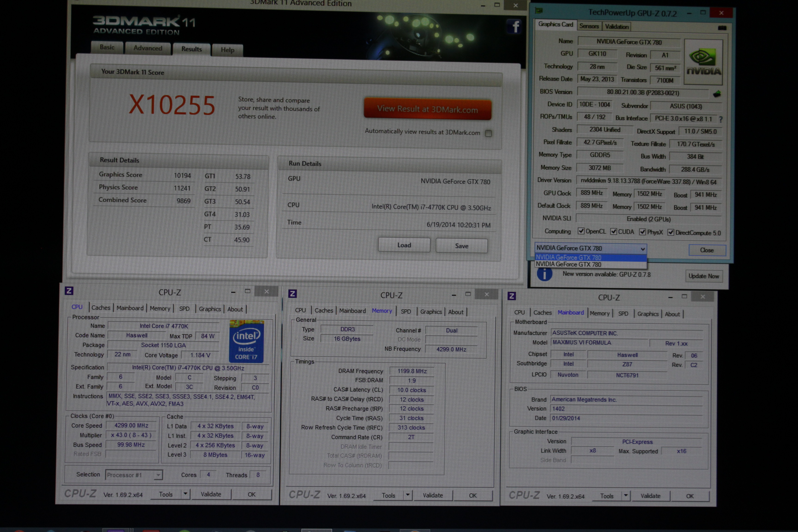This screenshot has height=532, width=798.
Task: Click the GPU-Z title bar app icon
Action: pos(539,11)
